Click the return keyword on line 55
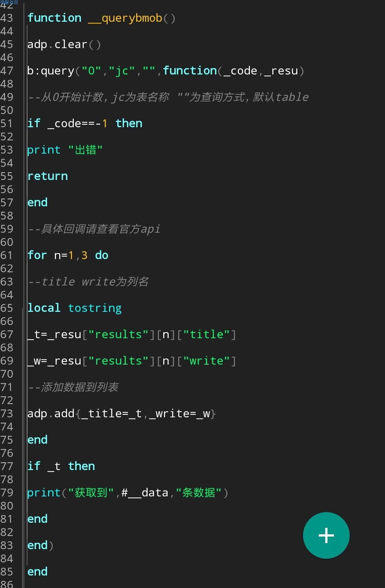 pyautogui.click(x=47, y=176)
